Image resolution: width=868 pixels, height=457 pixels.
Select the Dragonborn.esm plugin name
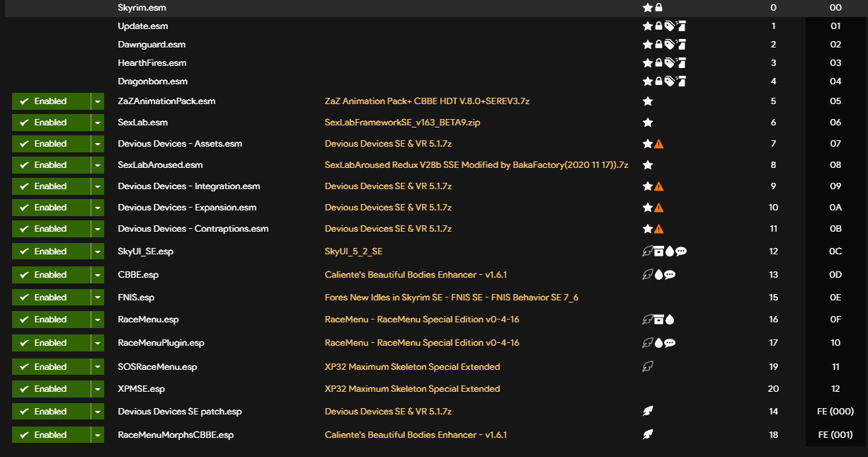click(152, 81)
